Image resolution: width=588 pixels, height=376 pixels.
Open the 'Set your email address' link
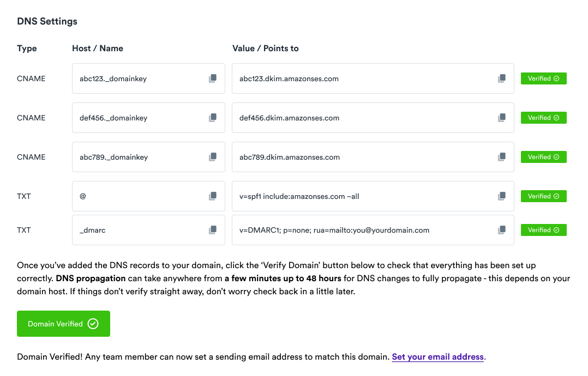[x=437, y=357]
